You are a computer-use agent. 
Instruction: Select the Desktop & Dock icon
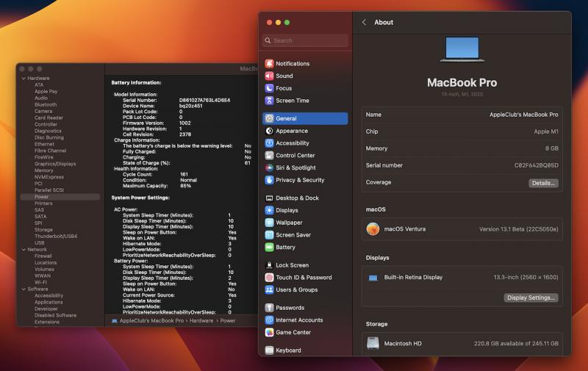pyautogui.click(x=269, y=198)
